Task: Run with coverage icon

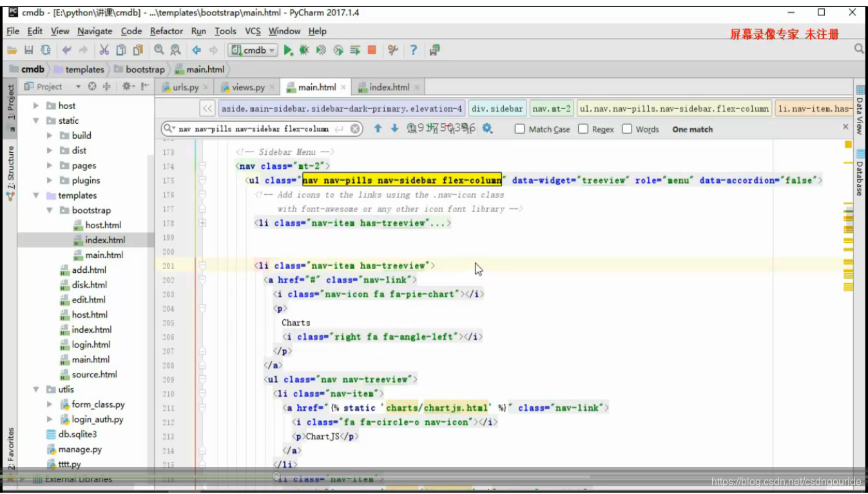Action: (321, 50)
